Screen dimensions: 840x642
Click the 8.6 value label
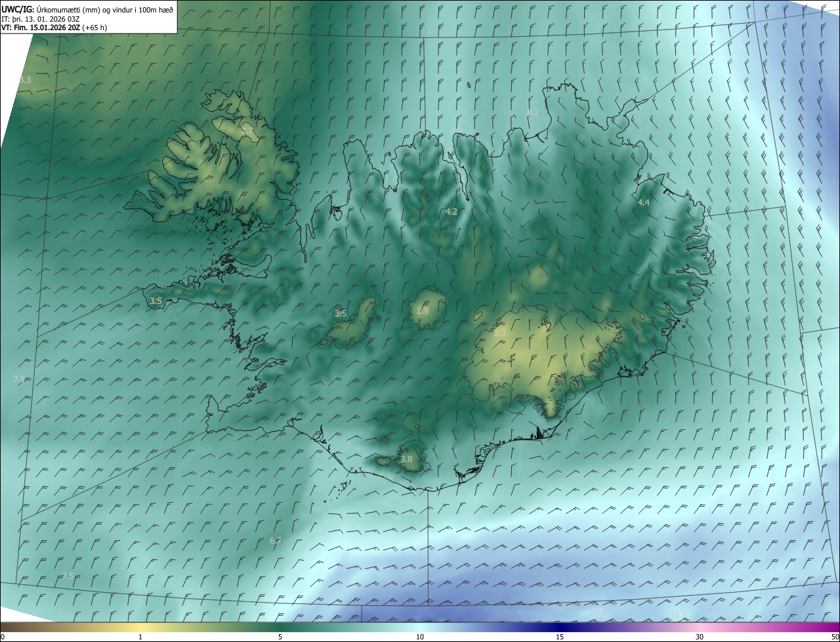[x=457, y=129]
